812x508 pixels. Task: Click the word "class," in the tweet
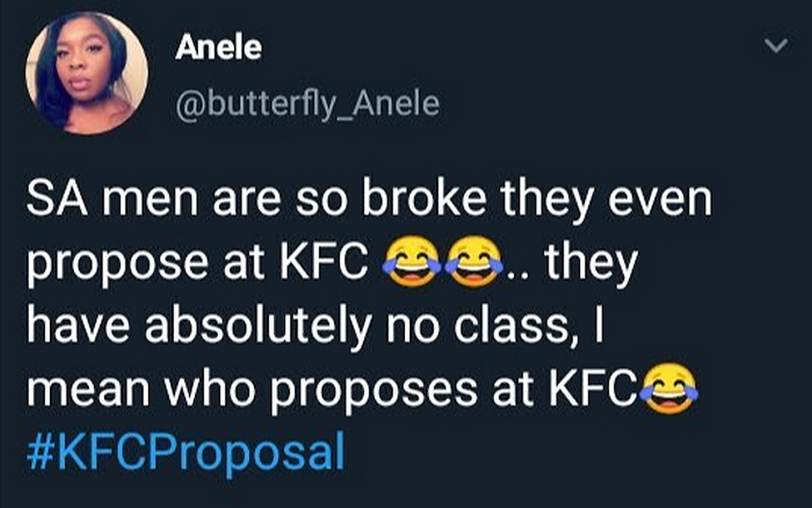(x=501, y=329)
